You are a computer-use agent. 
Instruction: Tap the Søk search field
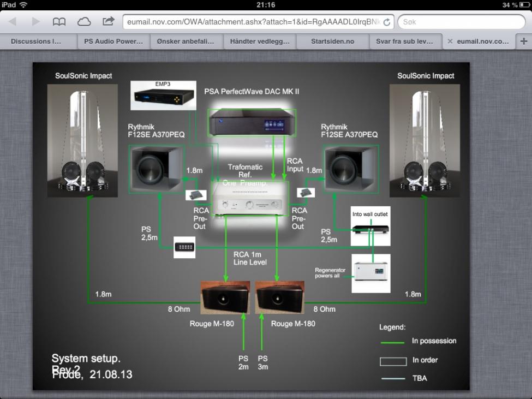pos(462,22)
